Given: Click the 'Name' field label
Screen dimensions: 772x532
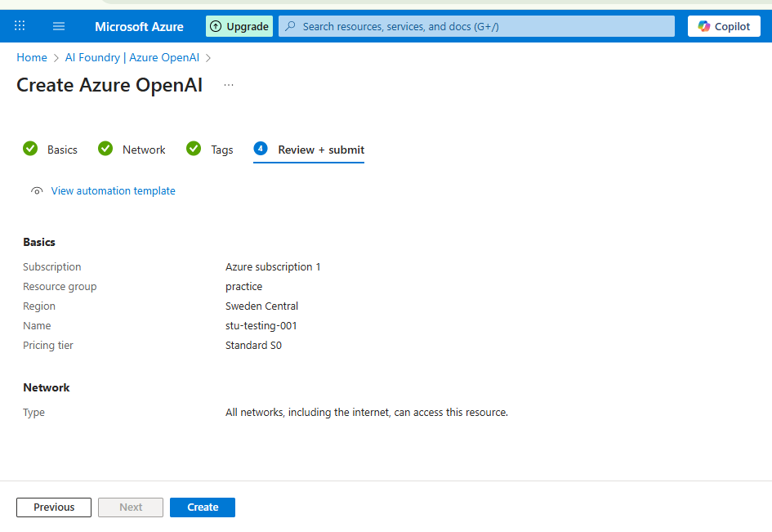Looking at the screenshot, I should tap(37, 326).
